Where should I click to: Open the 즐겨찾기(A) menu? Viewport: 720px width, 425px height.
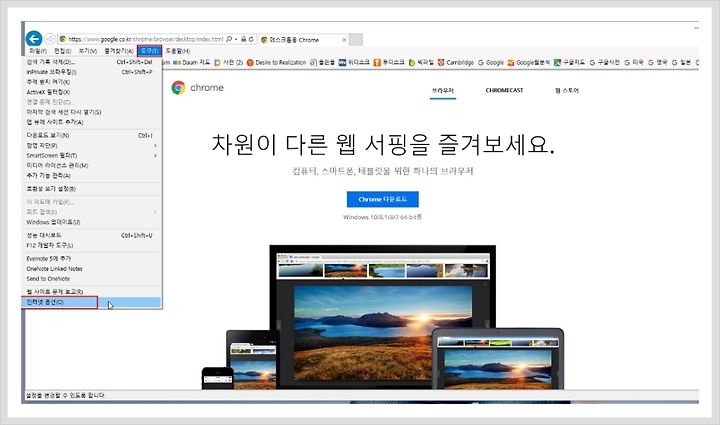[x=118, y=51]
